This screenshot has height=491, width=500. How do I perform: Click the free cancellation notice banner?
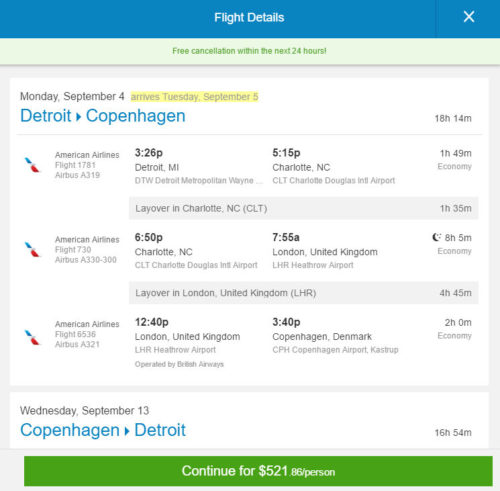coord(249,51)
